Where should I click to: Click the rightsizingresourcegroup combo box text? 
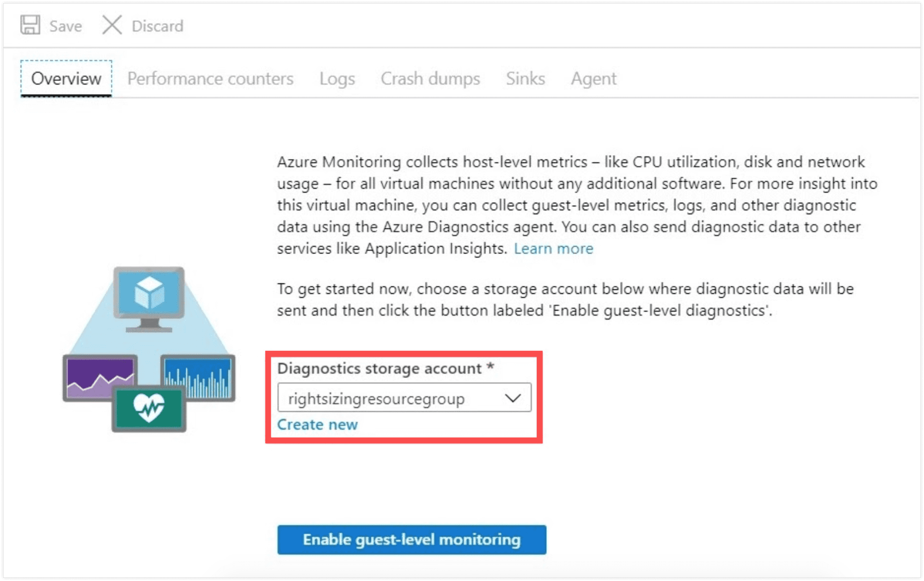point(376,398)
